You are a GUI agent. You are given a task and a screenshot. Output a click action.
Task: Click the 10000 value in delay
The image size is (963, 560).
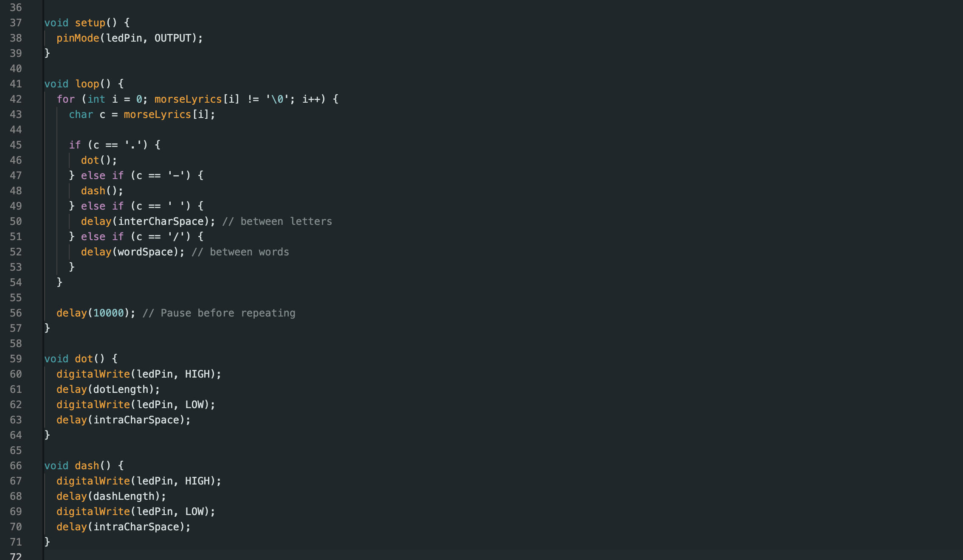click(108, 313)
